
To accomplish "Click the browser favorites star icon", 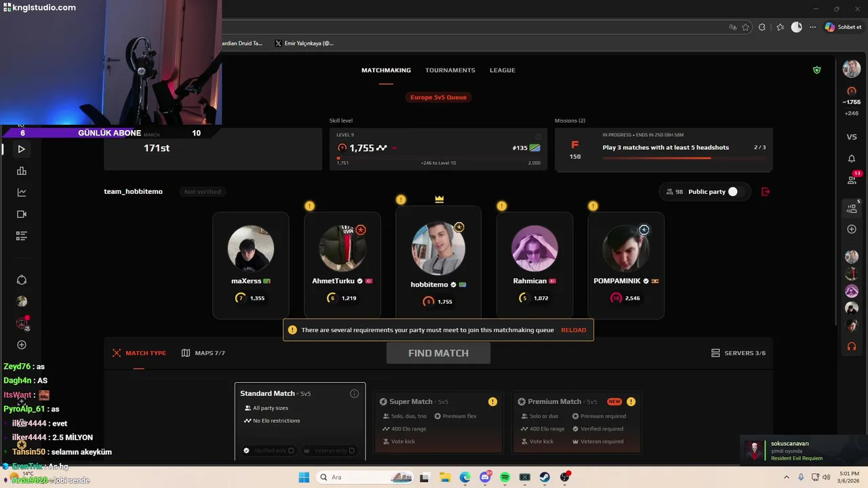I will point(745,27).
